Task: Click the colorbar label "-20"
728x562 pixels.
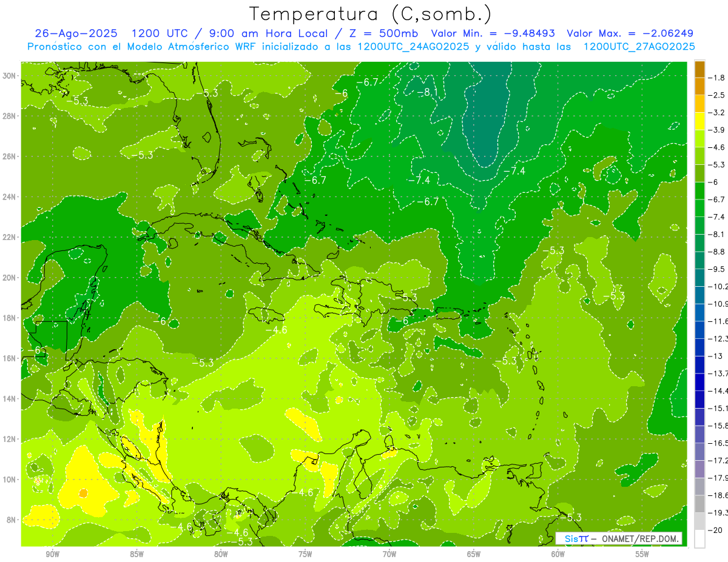Action: pyautogui.click(x=715, y=530)
